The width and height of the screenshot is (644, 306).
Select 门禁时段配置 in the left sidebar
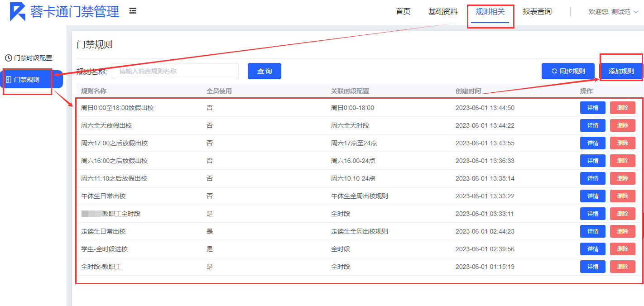(33, 58)
